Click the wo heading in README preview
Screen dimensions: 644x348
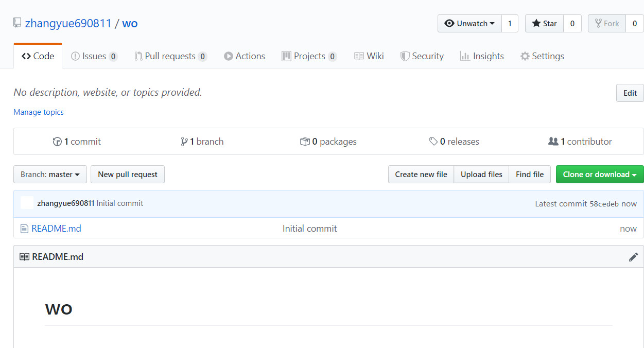(59, 309)
